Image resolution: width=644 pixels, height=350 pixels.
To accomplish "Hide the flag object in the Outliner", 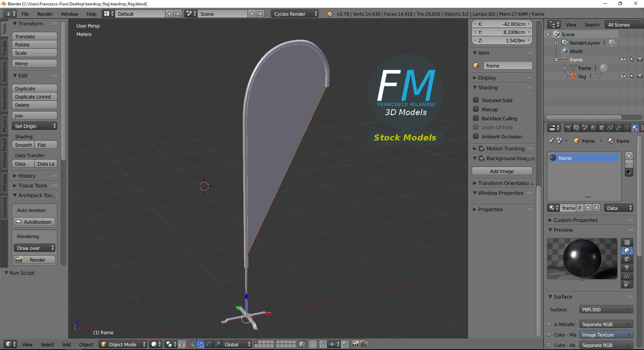I will [623, 76].
